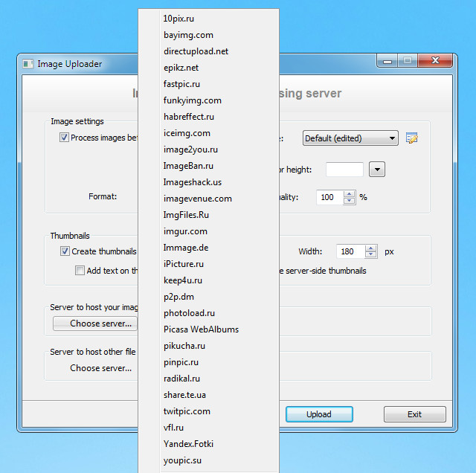Pick vfl.ru in the menu

(x=208, y=428)
